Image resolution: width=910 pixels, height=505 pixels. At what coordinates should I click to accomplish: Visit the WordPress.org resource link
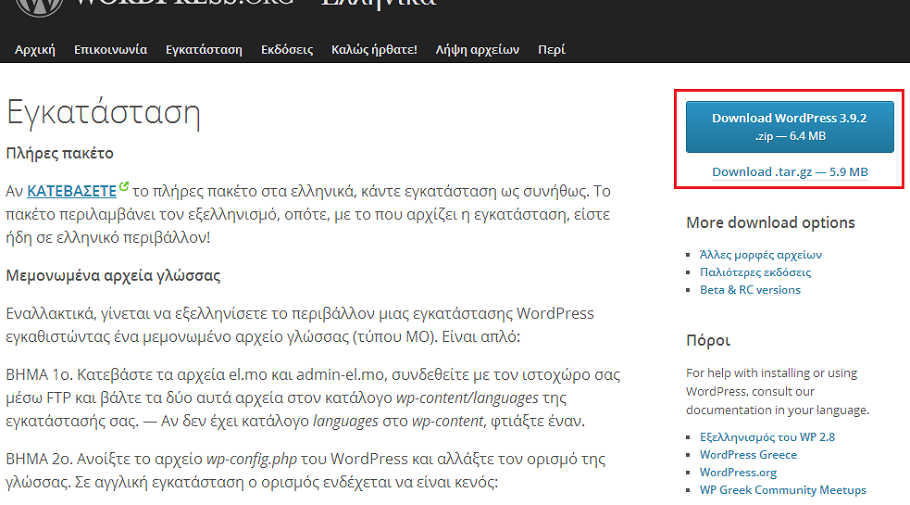tap(738, 472)
